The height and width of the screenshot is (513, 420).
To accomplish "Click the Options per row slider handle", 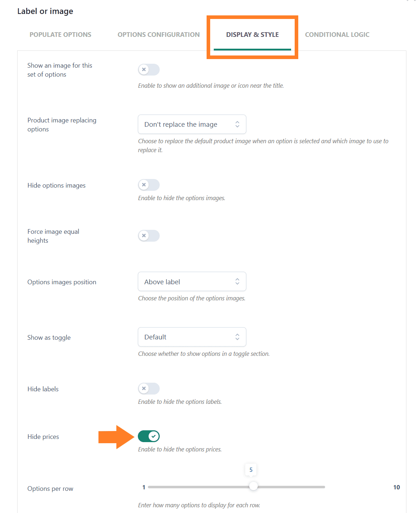I will (x=254, y=487).
